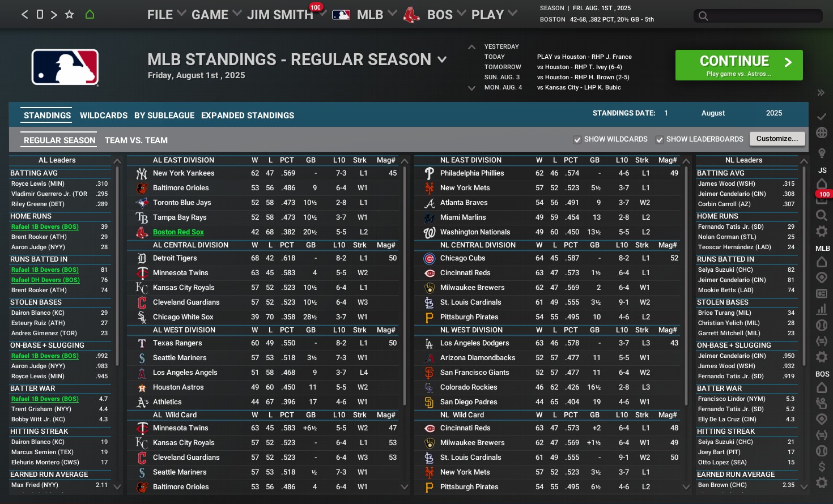Open the GAME dropdown menu
This screenshot has height=504, width=833.
click(216, 15)
